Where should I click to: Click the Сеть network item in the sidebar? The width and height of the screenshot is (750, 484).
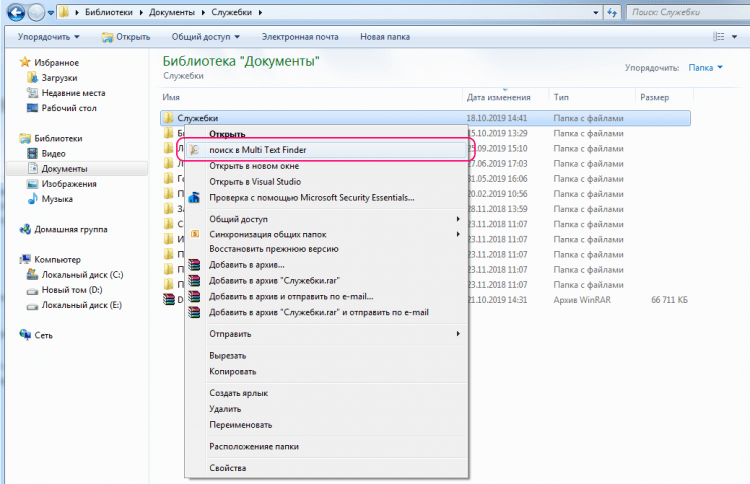[43, 335]
